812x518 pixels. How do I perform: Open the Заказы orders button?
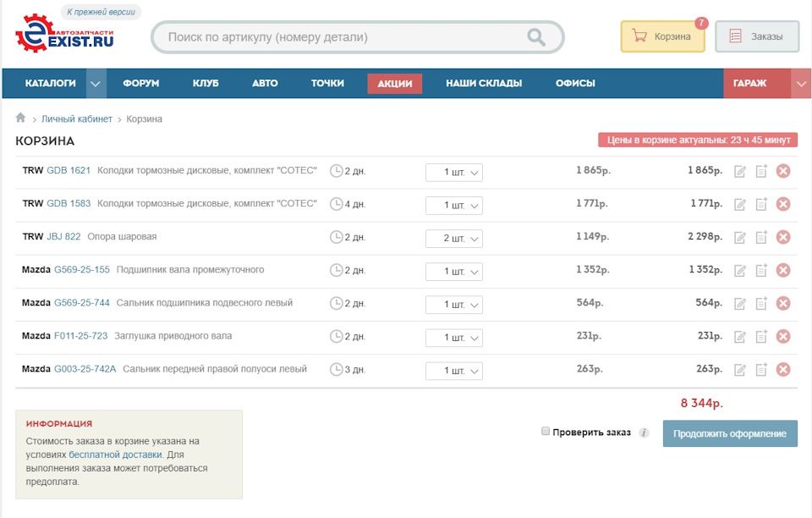tap(757, 36)
